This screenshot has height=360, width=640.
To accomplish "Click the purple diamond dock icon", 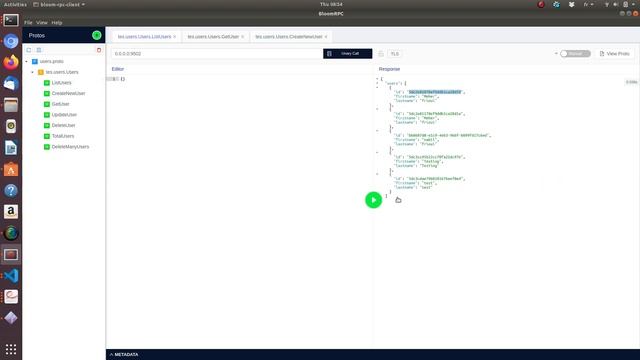I will (11, 318).
